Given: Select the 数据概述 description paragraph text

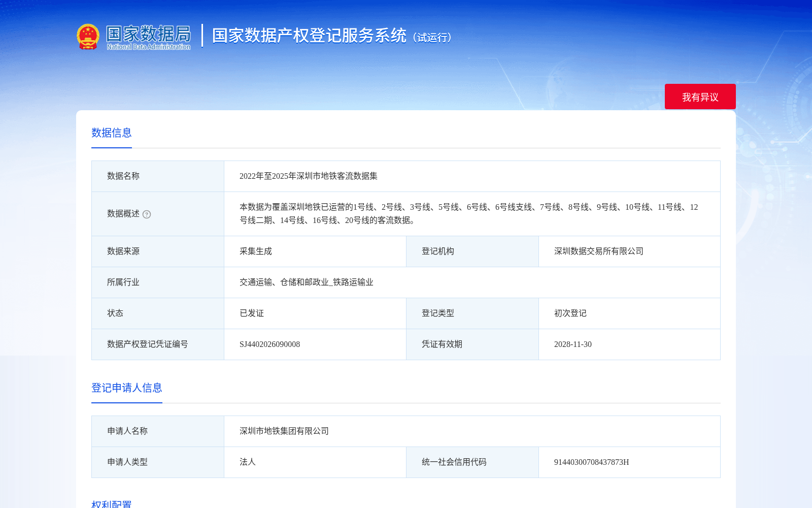Looking at the screenshot, I should tap(469, 214).
